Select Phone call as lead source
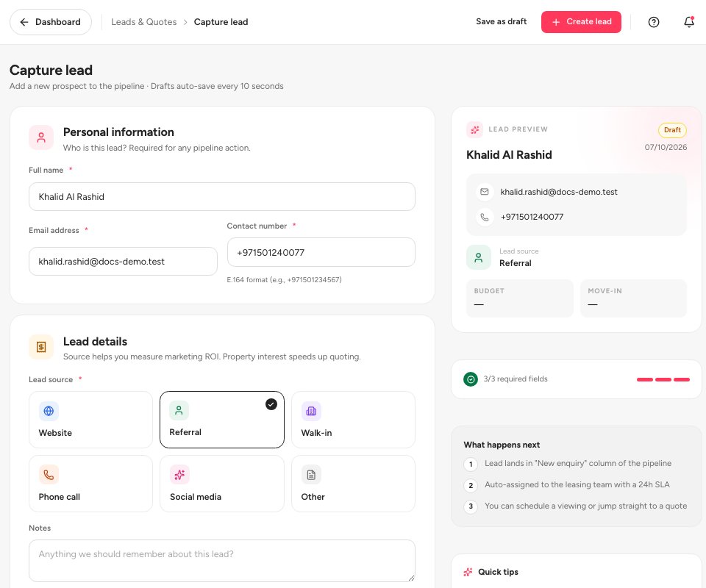706x588 pixels. tap(91, 483)
